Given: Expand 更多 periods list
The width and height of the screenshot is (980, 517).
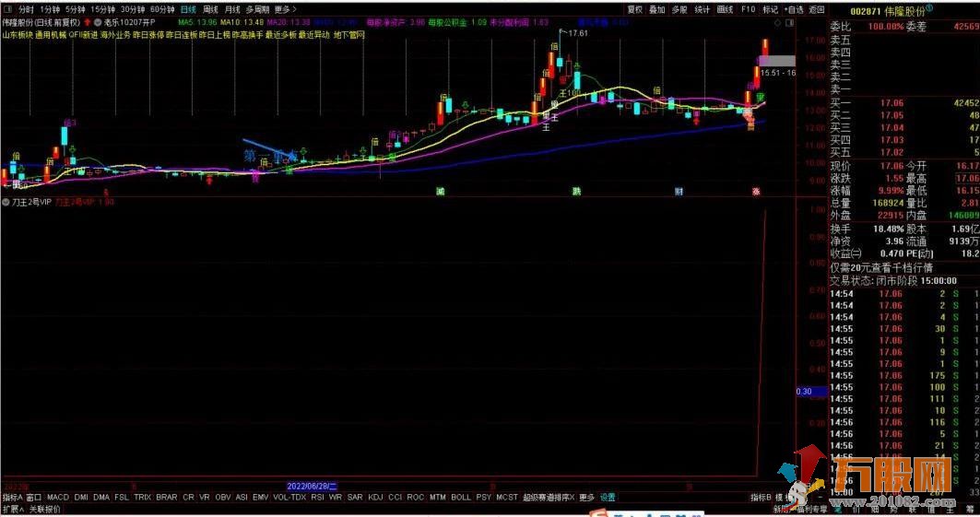Looking at the screenshot, I should pos(285,9).
